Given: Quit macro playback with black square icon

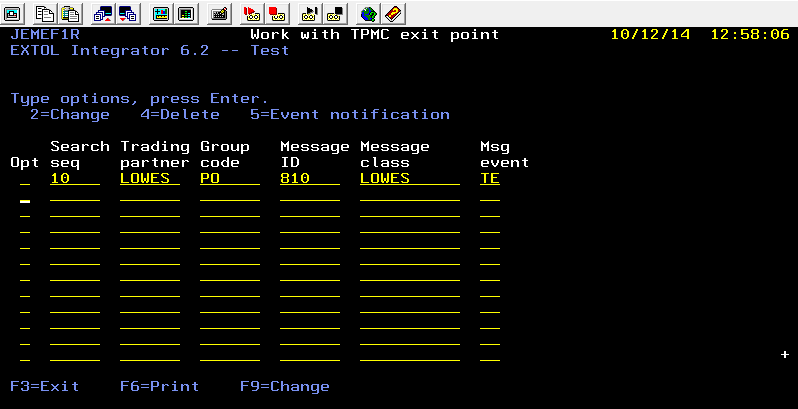Looking at the screenshot, I should 334,14.
